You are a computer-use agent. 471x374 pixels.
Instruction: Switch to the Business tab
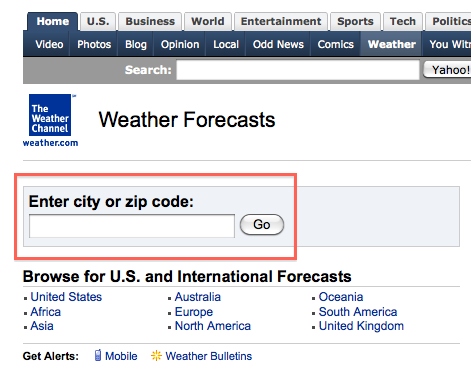coord(150,22)
